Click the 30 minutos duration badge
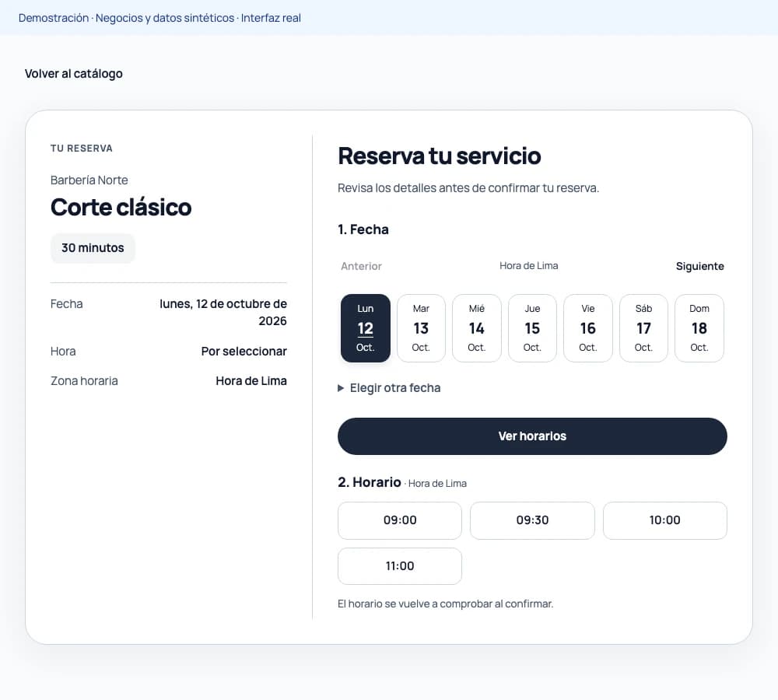The height and width of the screenshot is (700, 778). tap(93, 248)
